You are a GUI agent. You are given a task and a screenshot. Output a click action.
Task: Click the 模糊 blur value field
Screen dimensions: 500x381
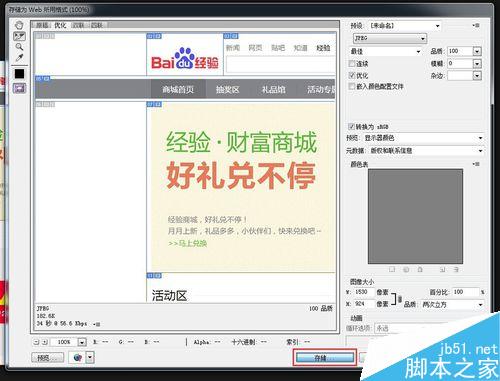460,63
